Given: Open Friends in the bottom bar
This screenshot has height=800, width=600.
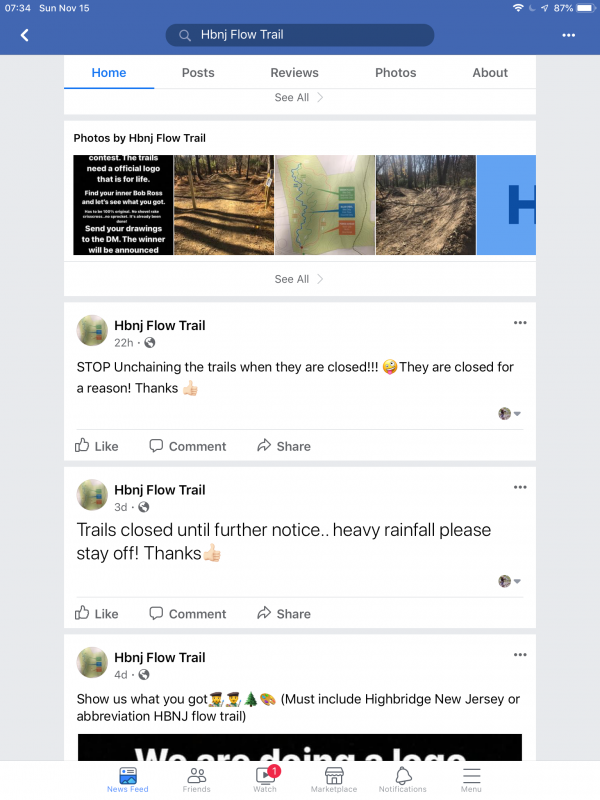Looking at the screenshot, I should click(196, 780).
